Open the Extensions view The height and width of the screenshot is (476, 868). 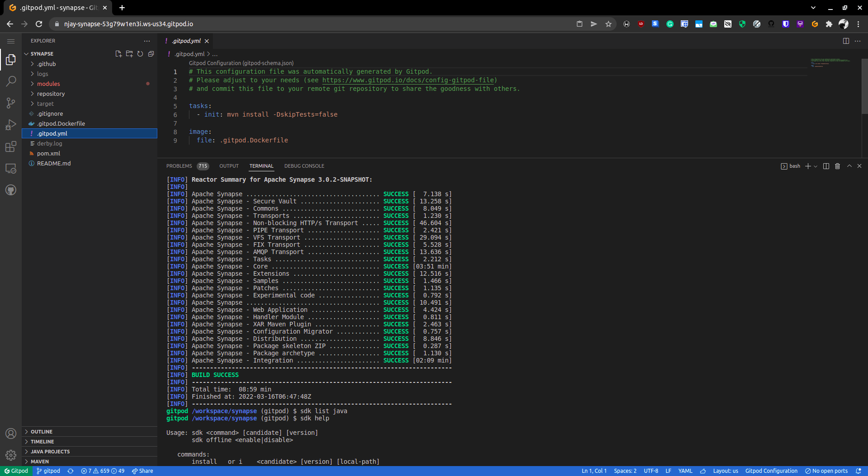tap(11, 146)
